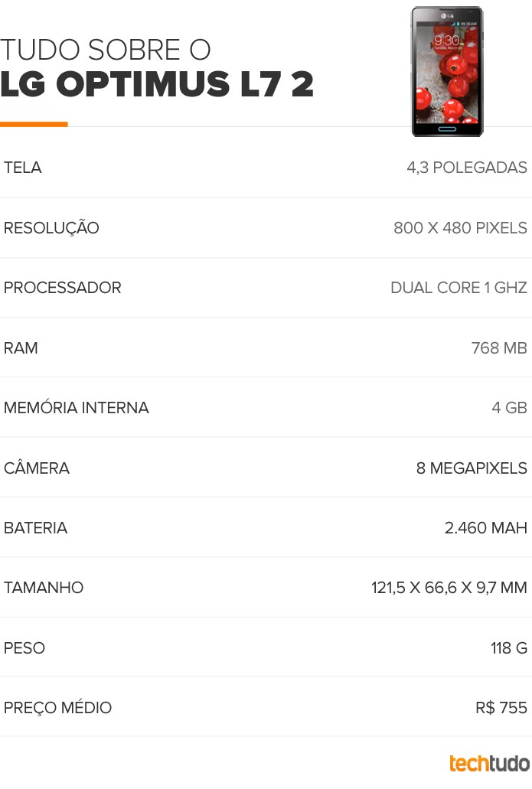Click the R$ 755 price value
This screenshot has width=532, height=789.
pos(501,707)
